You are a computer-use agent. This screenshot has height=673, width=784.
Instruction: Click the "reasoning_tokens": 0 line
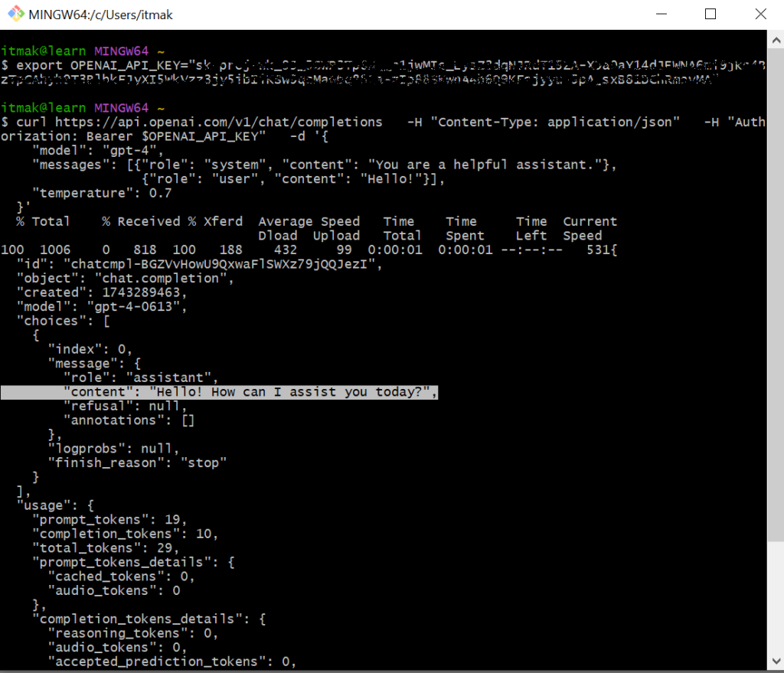coord(133,633)
